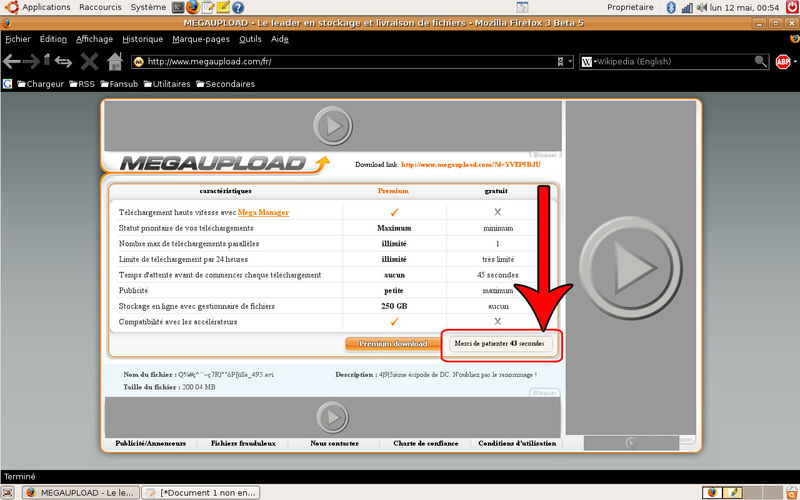Play the bottom banner ad placeholder
This screenshot has height=500, width=800.
(333, 417)
